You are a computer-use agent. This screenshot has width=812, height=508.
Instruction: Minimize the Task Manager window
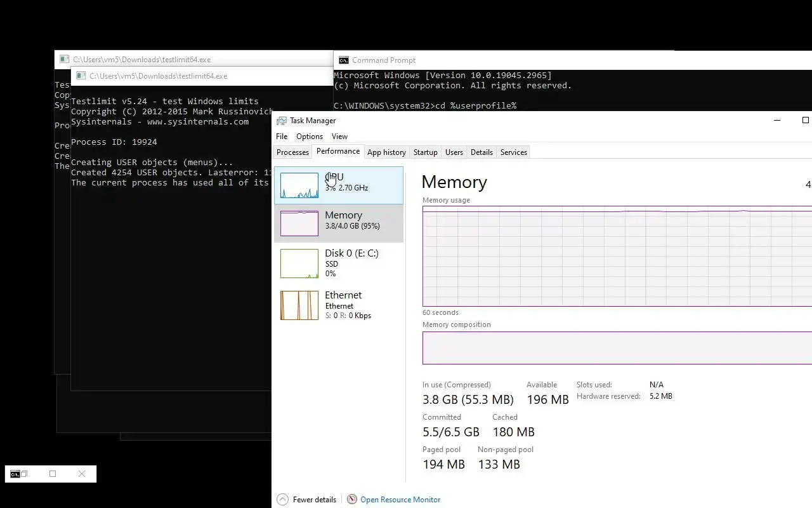coord(777,121)
